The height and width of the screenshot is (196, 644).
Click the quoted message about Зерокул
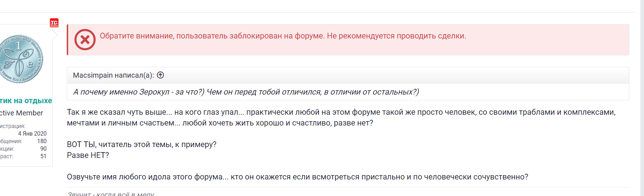click(x=246, y=92)
